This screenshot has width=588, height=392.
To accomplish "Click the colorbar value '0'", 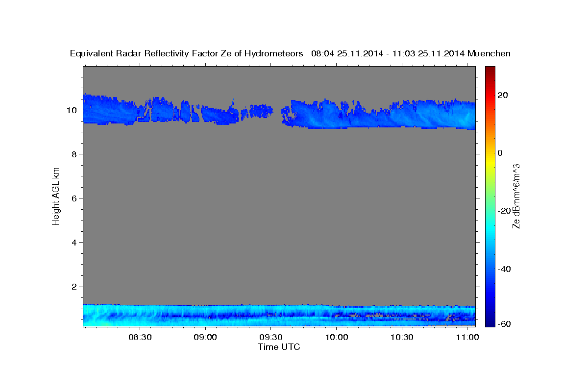I will click(x=500, y=153).
